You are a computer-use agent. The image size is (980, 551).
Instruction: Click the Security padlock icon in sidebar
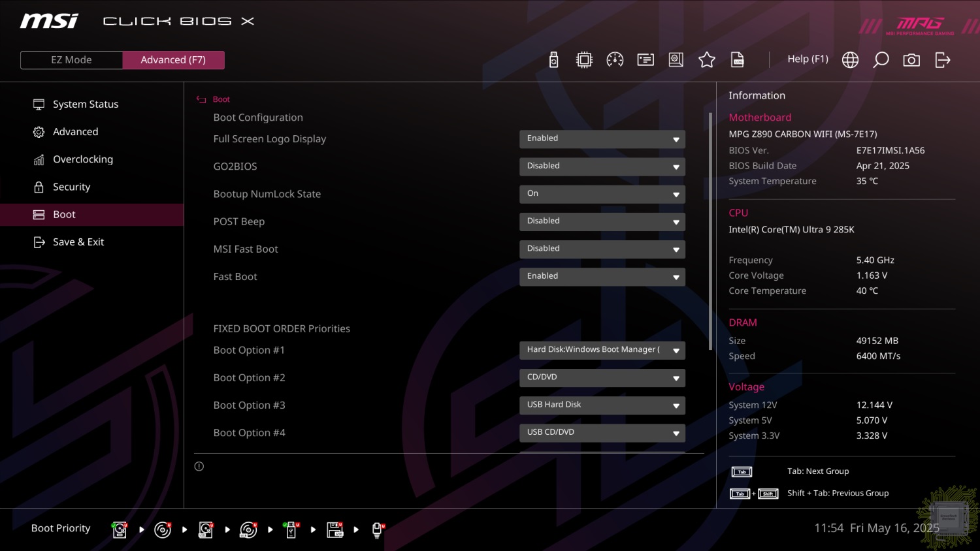pyautogui.click(x=39, y=187)
